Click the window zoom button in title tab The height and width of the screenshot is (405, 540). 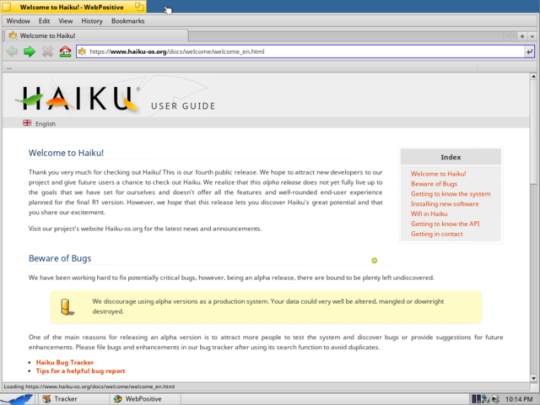pos(139,7)
